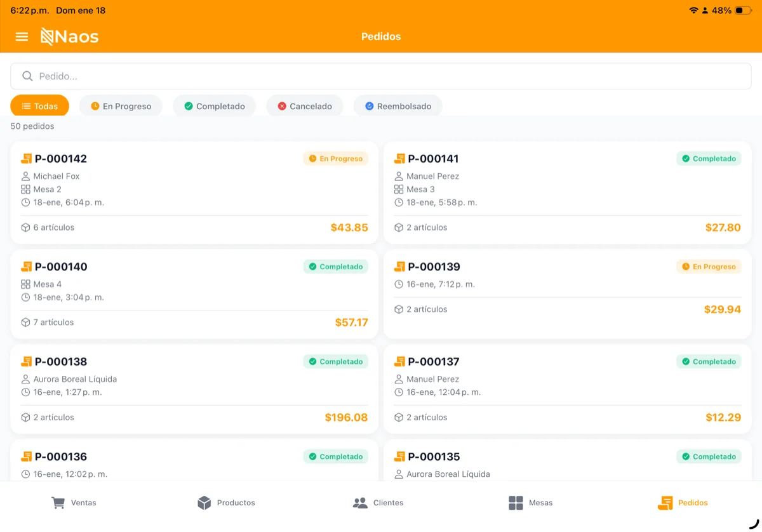The image size is (762, 532).
Task: Open order P-000138 totaling $196.08
Action: [194, 389]
